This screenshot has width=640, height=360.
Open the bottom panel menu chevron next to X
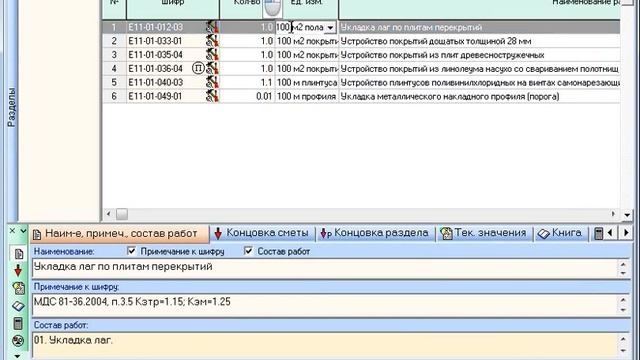coord(23,231)
